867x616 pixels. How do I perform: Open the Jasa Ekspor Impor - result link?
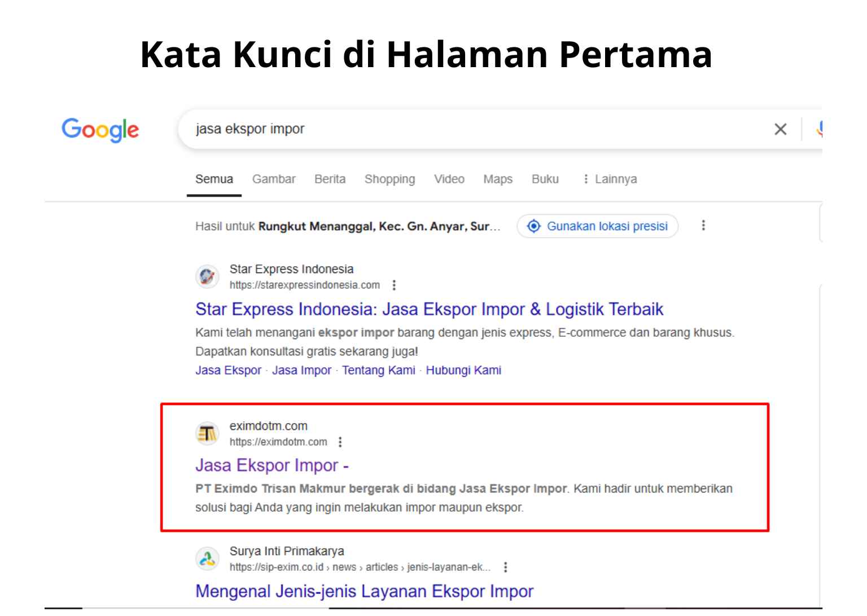(x=272, y=466)
